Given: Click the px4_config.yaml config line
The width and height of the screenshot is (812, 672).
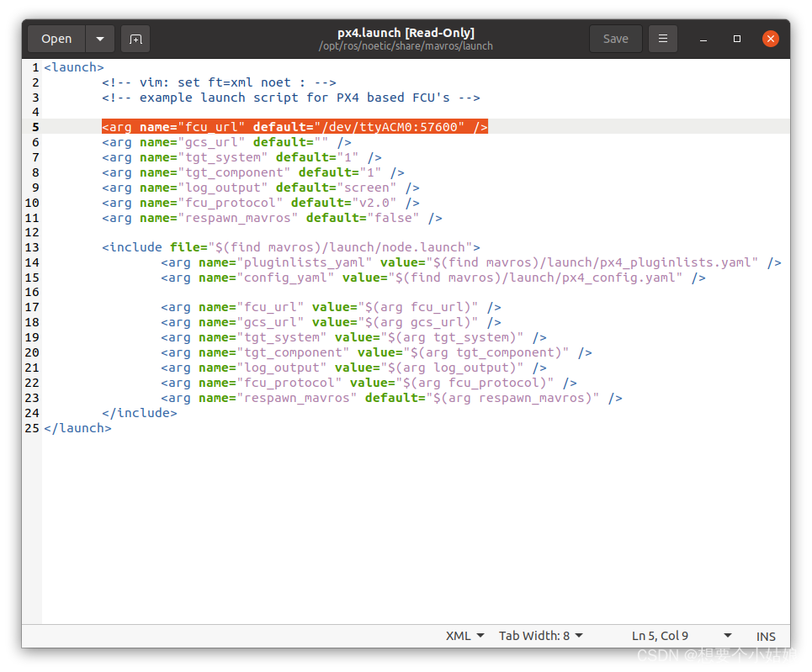Looking at the screenshot, I should [x=433, y=278].
